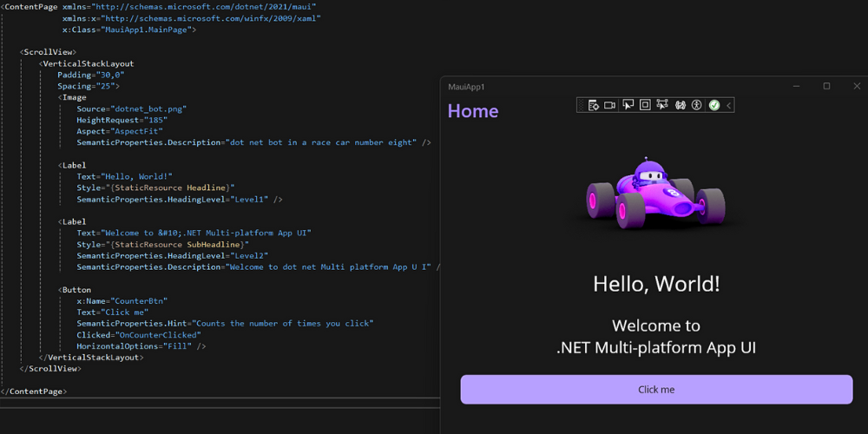Click the race car SemanticProperties.Description line

click(253, 143)
